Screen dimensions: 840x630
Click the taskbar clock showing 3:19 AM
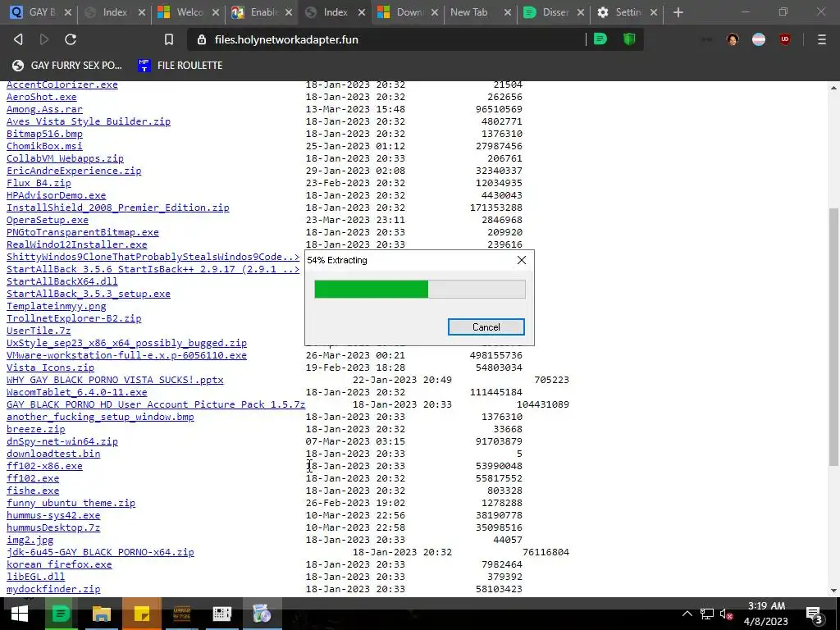coord(766,614)
